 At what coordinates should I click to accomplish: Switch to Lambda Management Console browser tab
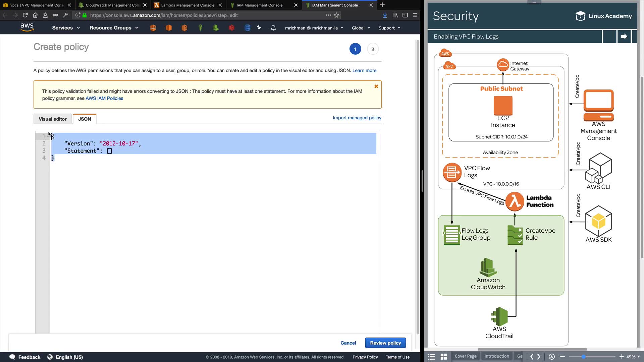pyautogui.click(x=187, y=5)
